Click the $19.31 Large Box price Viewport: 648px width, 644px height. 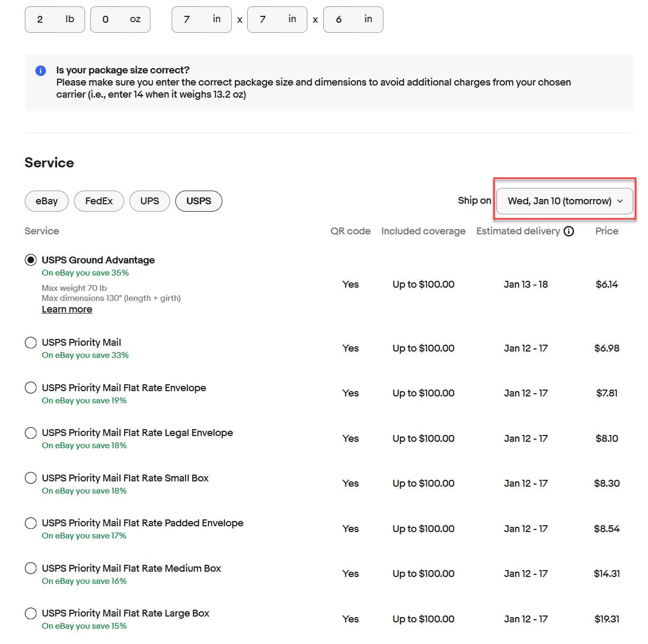[607, 619]
